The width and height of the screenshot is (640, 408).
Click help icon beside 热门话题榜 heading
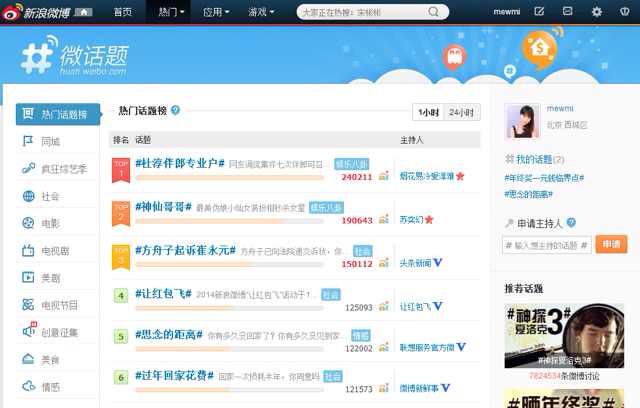coord(176,111)
